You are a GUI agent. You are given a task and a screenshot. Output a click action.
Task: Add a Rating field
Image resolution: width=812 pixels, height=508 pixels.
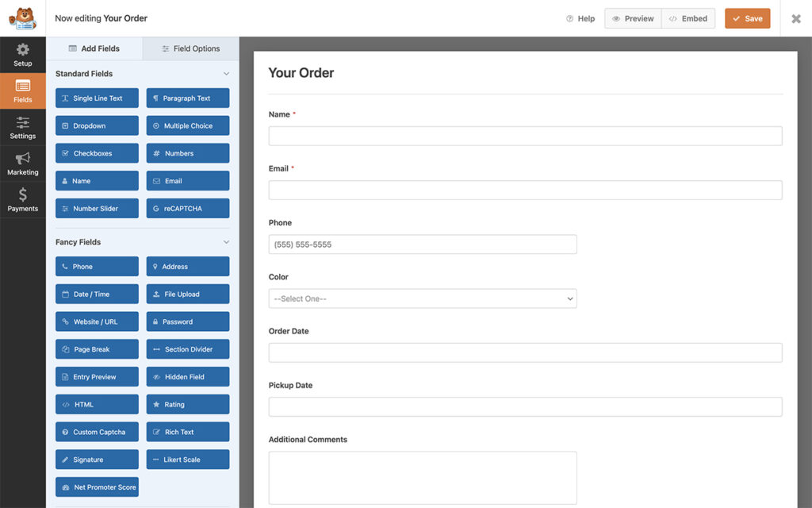coord(188,404)
